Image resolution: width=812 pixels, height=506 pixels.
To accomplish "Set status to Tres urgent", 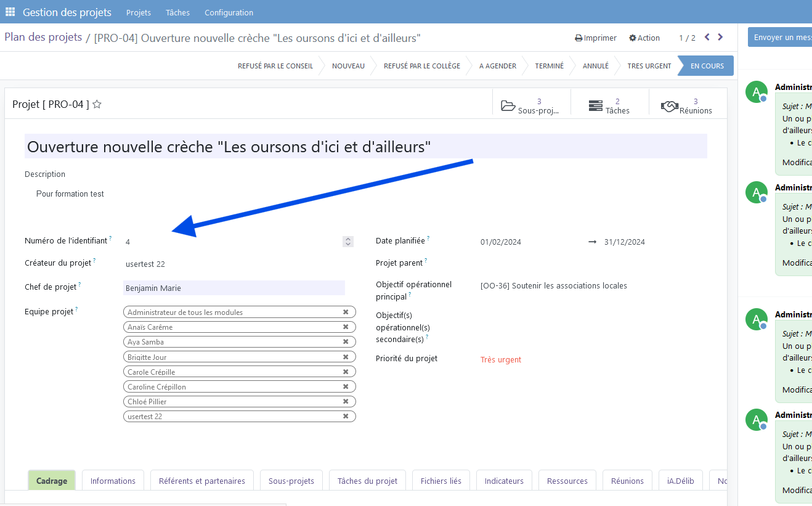I will pyautogui.click(x=649, y=66).
